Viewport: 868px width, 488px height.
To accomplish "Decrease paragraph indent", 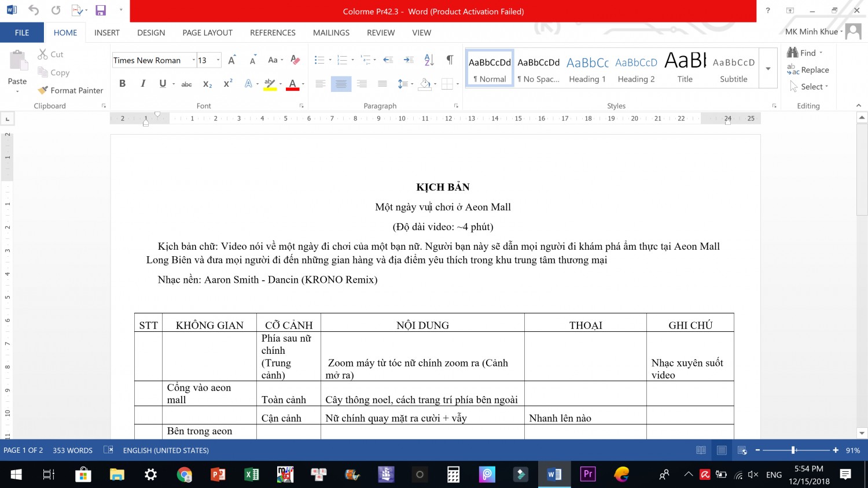I will [x=388, y=60].
